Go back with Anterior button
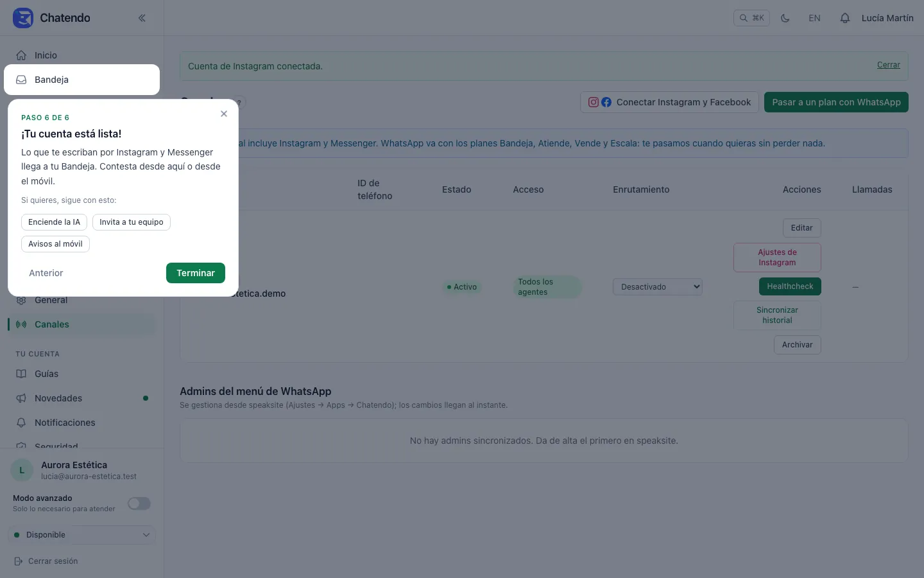Screen dimensions: 924x578 (46, 273)
